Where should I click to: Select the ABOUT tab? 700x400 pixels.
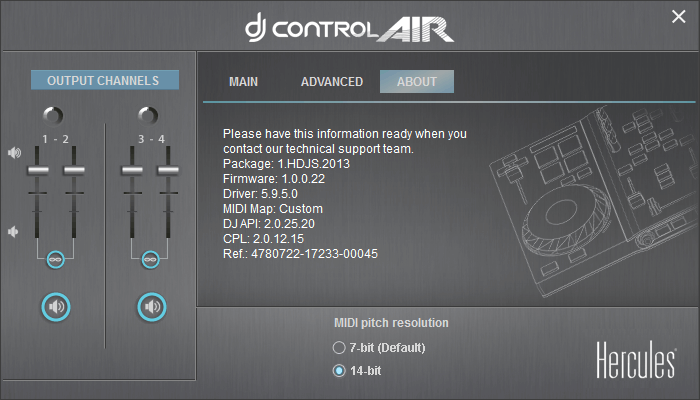coord(417,81)
